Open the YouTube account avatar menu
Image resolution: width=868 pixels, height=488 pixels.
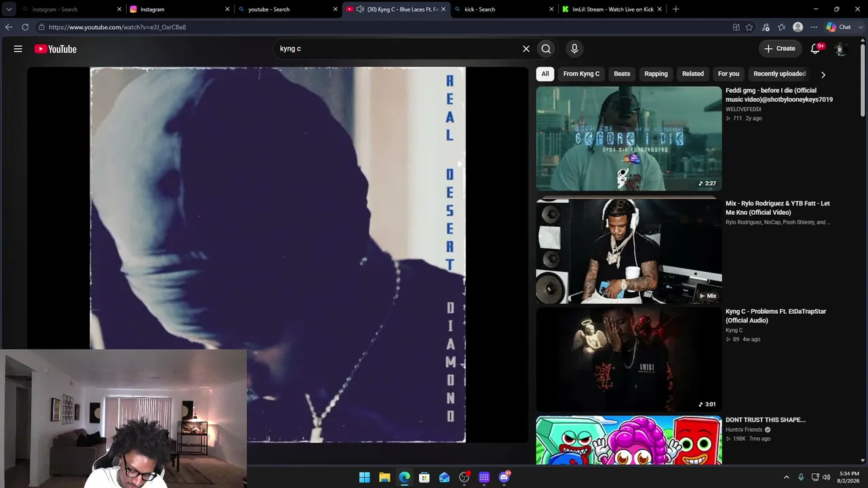pyautogui.click(x=840, y=49)
